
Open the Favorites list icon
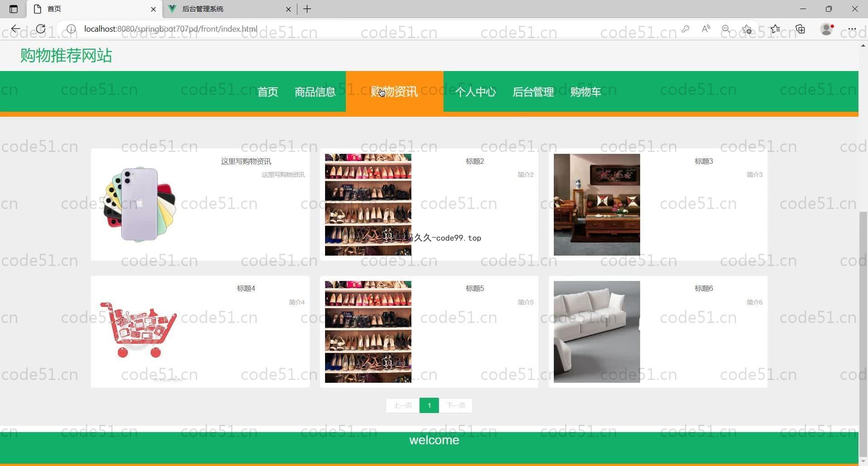775,29
